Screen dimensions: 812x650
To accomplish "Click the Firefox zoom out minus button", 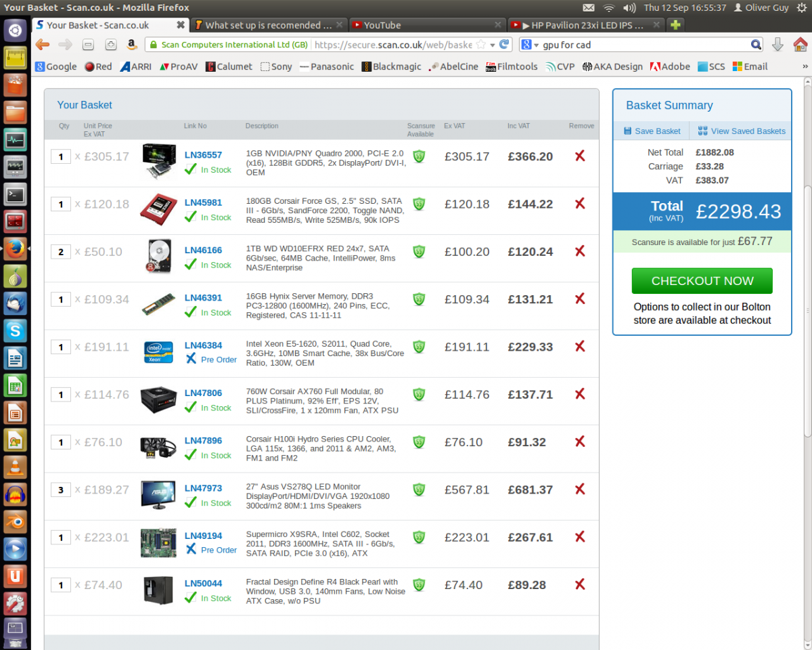I will (x=88, y=45).
